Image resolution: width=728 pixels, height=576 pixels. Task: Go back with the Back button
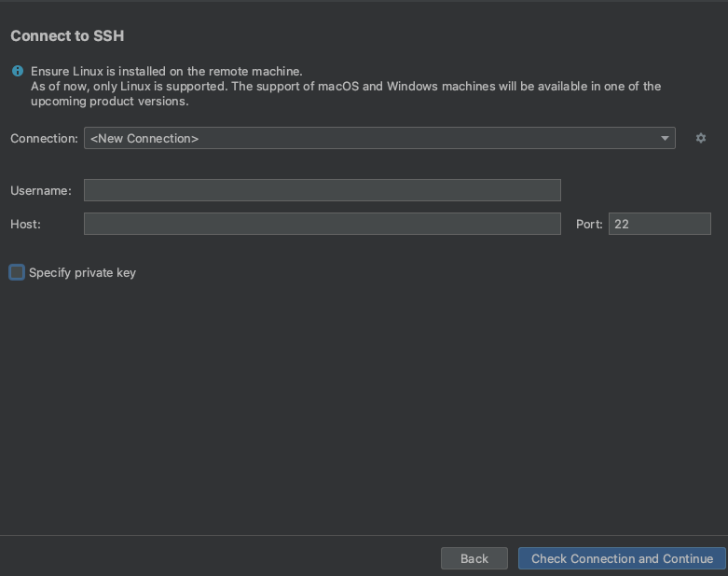point(474,558)
